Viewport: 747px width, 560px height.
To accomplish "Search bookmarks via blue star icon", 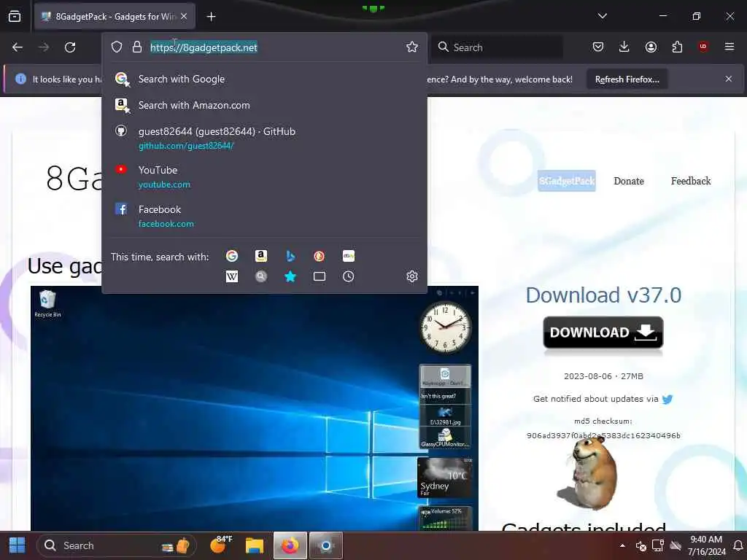I will 290,276.
